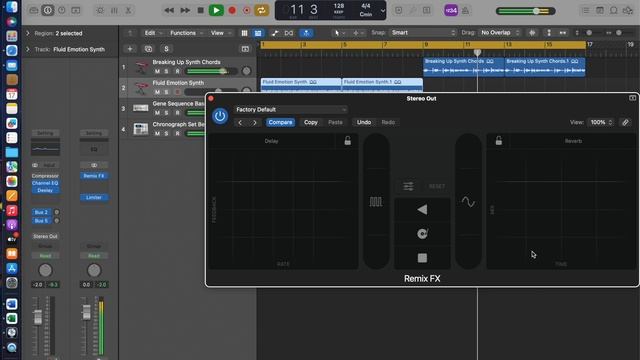Open the Edit menu in tracks area
This screenshot has width=640, height=360.
point(153,33)
